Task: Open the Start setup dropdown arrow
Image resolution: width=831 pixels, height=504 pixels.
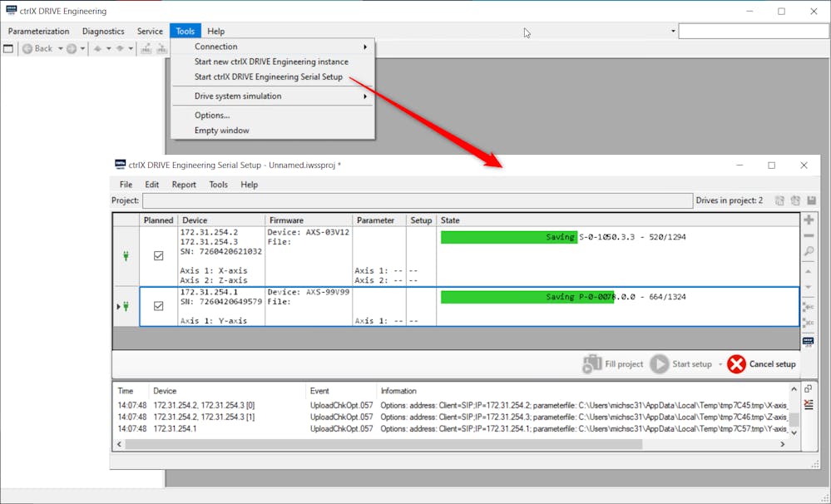Action: 720,364
